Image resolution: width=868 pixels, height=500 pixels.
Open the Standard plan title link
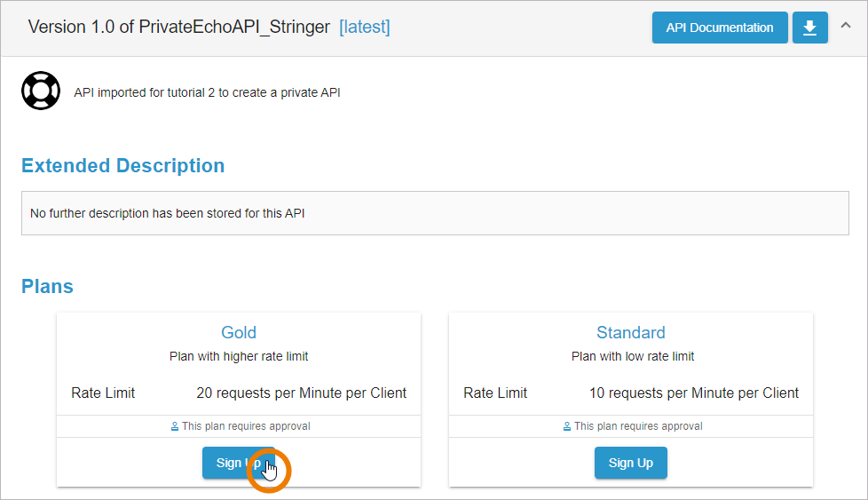tap(631, 333)
